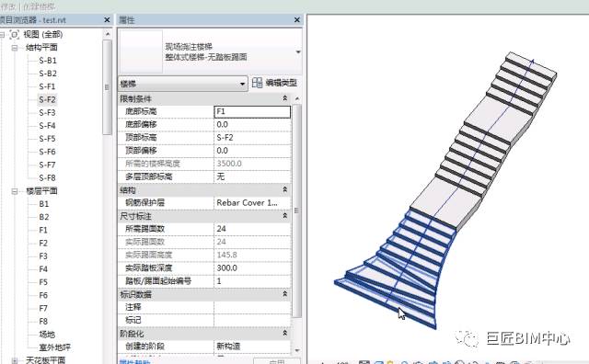This screenshot has height=364, width=589.
Task: Click the stair type preview thumbnail
Action: click(x=141, y=51)
